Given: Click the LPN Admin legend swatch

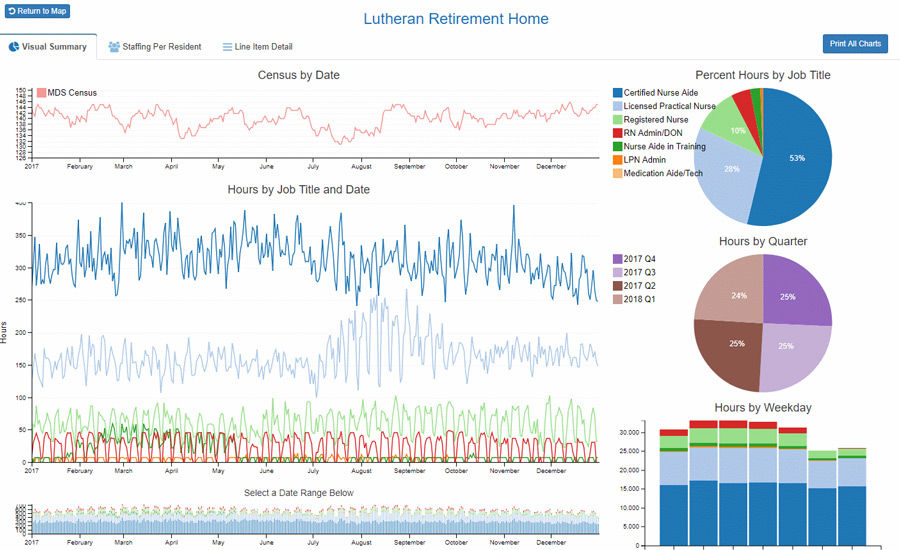Looking at the screenshot, I should click(x=618, y=160).
